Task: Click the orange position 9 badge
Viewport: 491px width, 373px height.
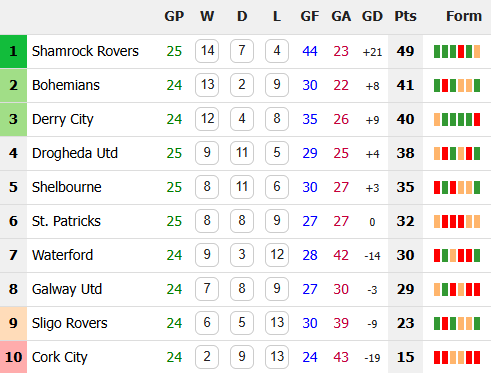Action: pos(13,323)
